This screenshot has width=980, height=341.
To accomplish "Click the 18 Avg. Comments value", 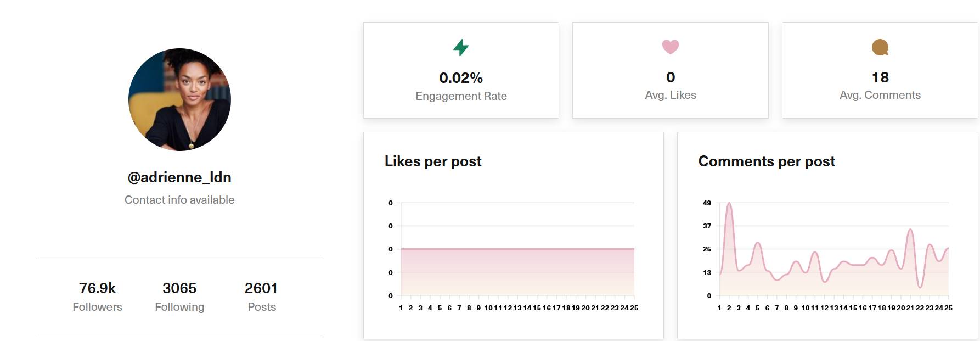I will (880, 77).
